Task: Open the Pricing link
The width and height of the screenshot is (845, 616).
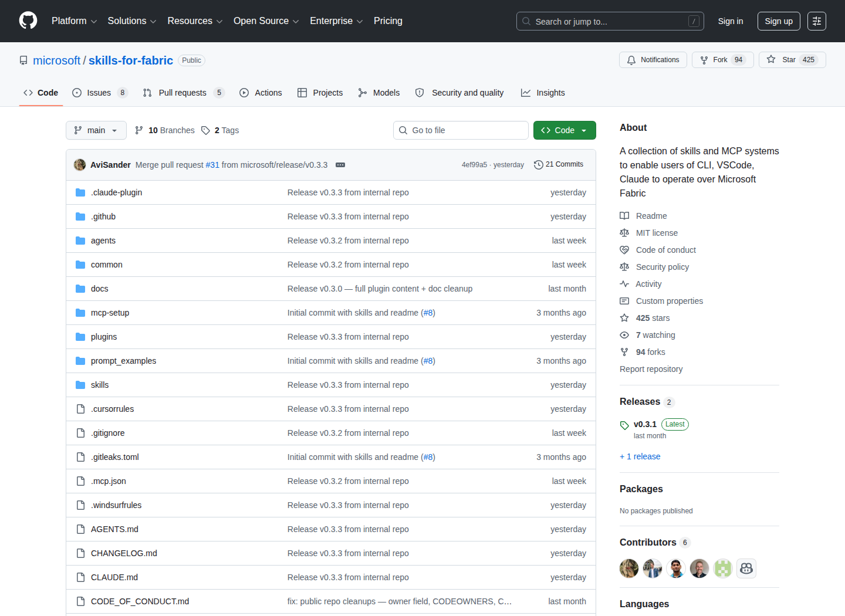Action: pos(388,21)
